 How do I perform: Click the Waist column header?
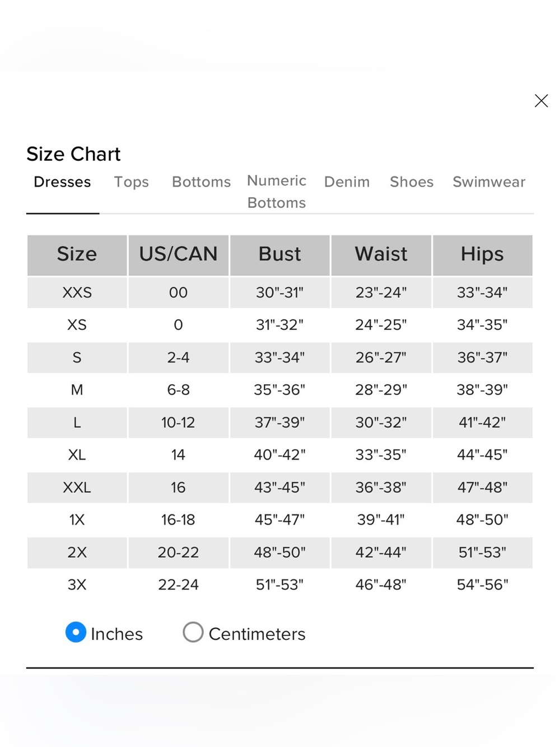point(381,255)
